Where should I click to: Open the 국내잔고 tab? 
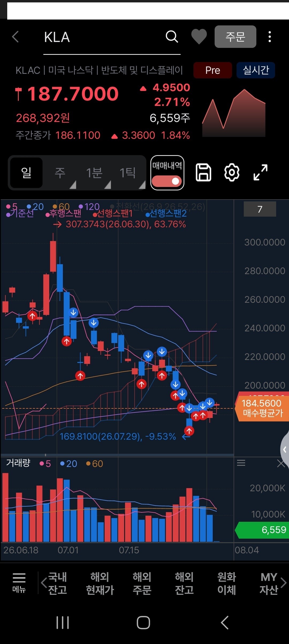pyautogui.click(x=58, y=583)
